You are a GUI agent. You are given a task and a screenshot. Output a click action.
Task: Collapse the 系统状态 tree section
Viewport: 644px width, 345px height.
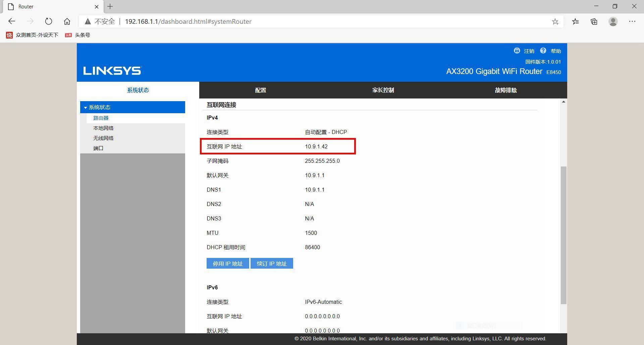(x=86, y=107)
